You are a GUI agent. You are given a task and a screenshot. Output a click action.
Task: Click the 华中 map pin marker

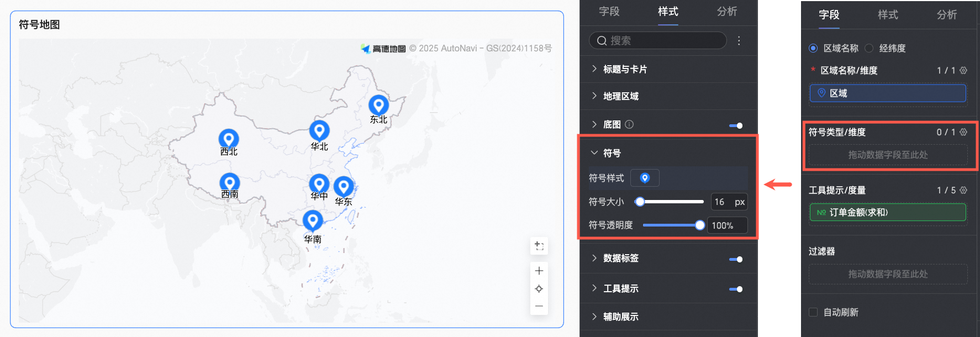tap(319, 184)
